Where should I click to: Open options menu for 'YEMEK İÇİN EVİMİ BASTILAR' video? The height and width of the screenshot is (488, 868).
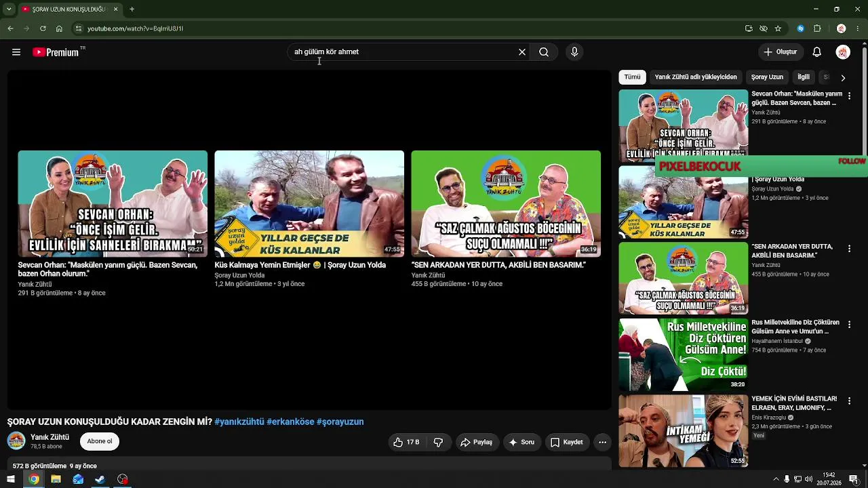849,401
